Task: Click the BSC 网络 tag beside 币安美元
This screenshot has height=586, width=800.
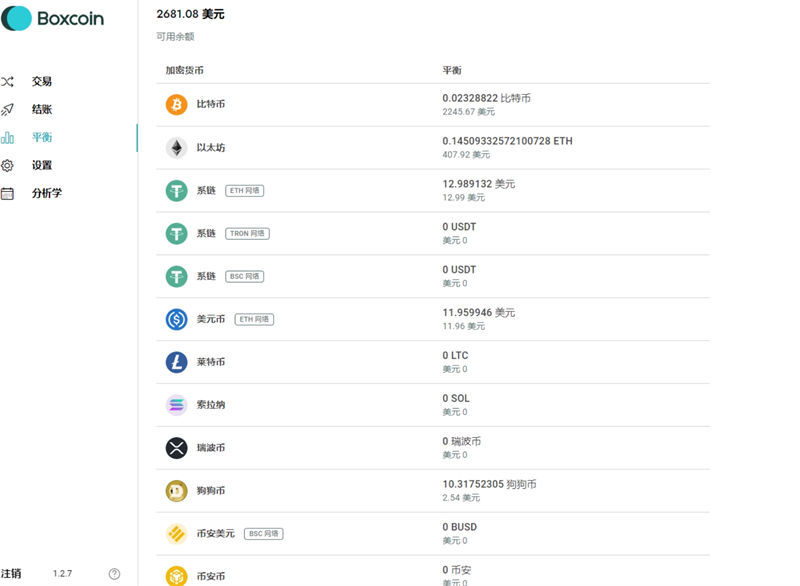Action: [x=264, y=533]
